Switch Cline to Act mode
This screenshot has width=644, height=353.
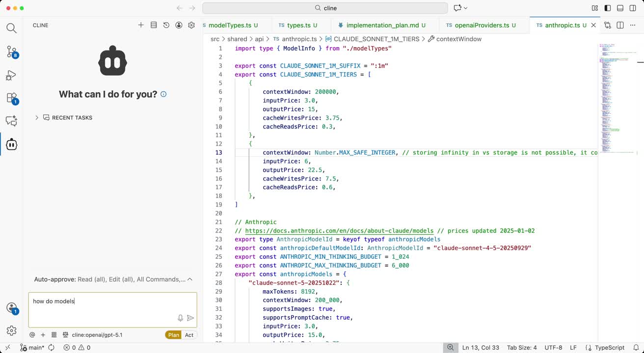click(189, 335)
